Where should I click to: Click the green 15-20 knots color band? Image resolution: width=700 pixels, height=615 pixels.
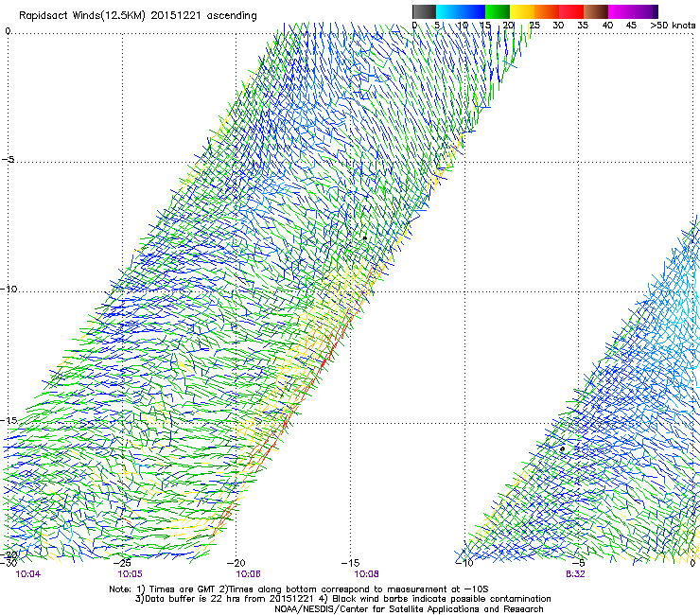pyautogui.click(x=498, y=11)
